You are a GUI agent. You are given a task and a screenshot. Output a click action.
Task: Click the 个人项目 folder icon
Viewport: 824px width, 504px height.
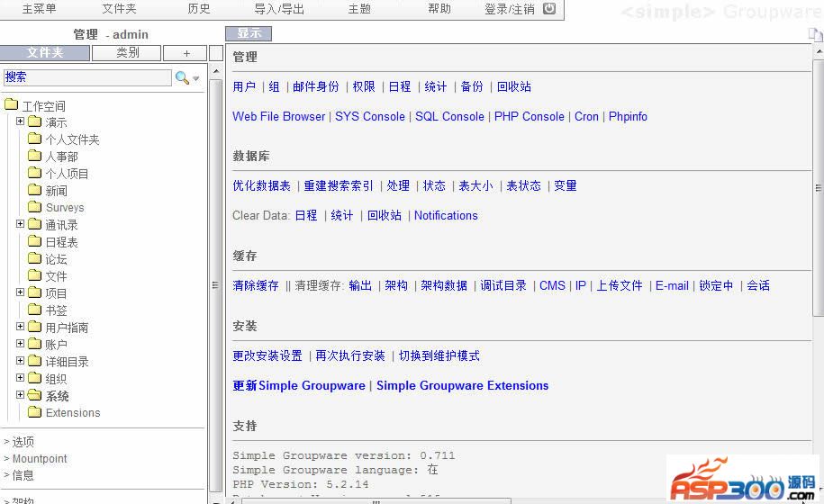coord(35,172)
